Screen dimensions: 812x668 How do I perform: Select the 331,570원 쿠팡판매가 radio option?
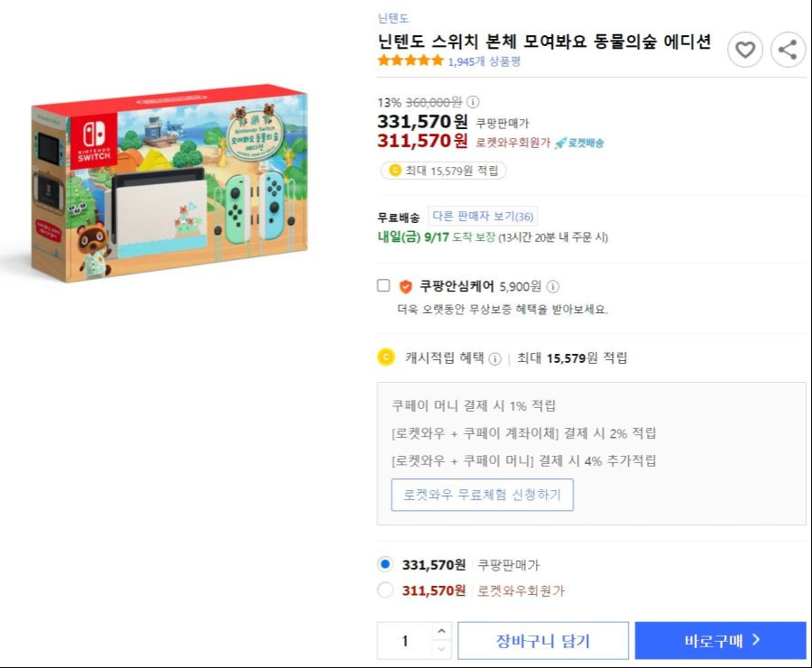(x=385, y=564)
